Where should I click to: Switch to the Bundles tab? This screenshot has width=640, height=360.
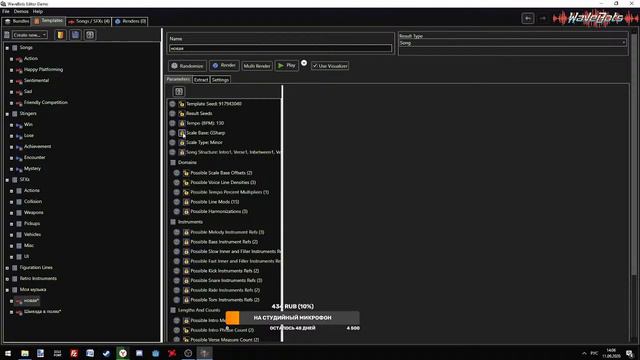(17, 21)
